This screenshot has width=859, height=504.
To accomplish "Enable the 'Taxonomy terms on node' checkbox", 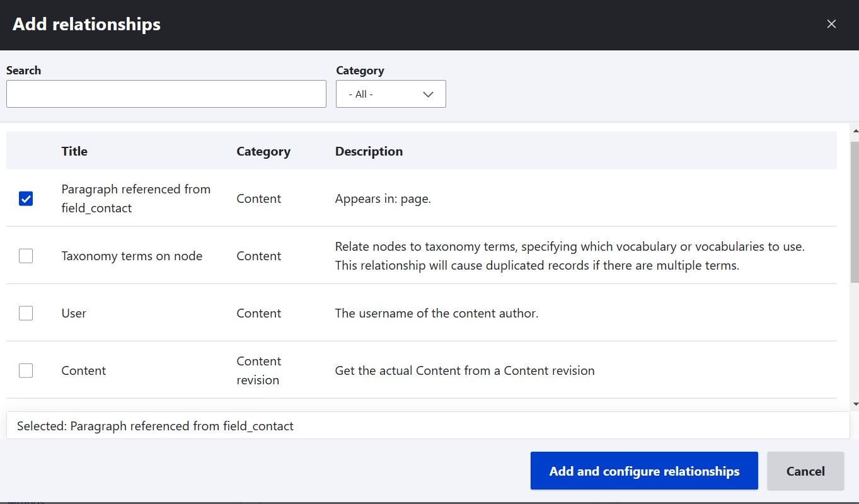I will 25,256.
